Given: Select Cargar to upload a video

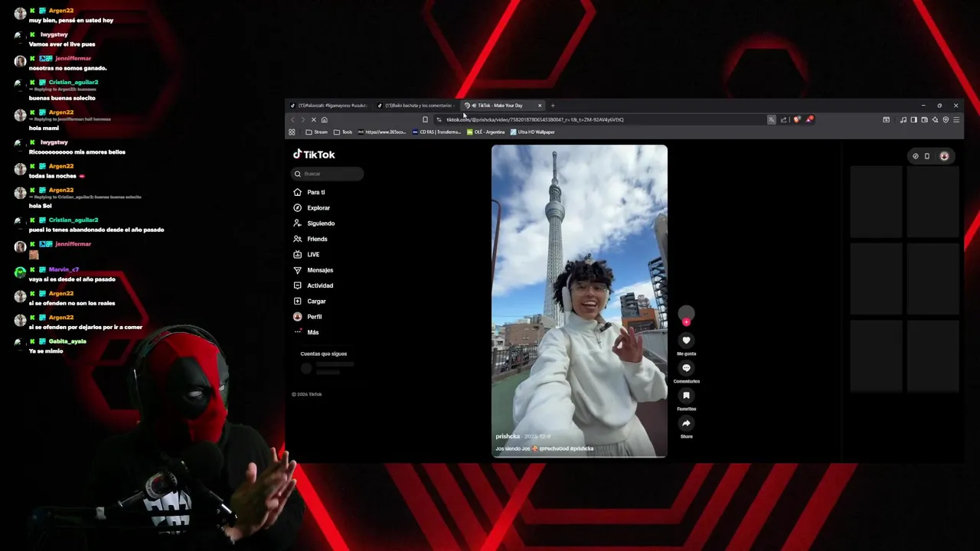Looking at the screenshot, I should [309, 302].
